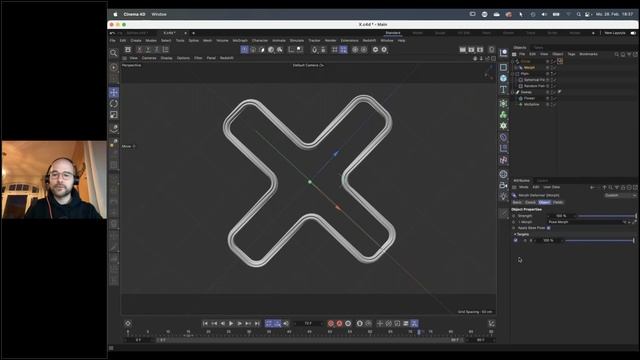Switch to the Basic tab in Attributes
Viewport: 640px width, 360px height.
517,202
